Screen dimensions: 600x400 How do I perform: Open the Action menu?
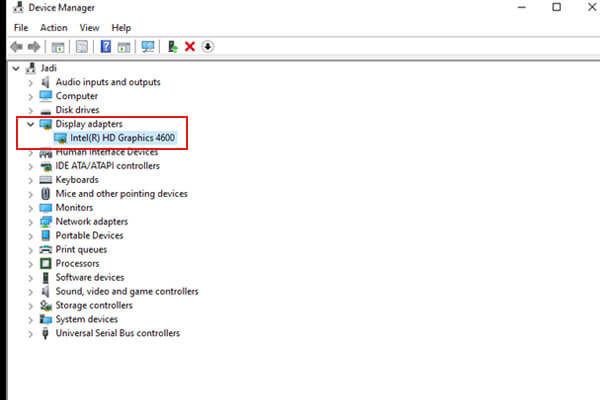(x=54, y=28)
